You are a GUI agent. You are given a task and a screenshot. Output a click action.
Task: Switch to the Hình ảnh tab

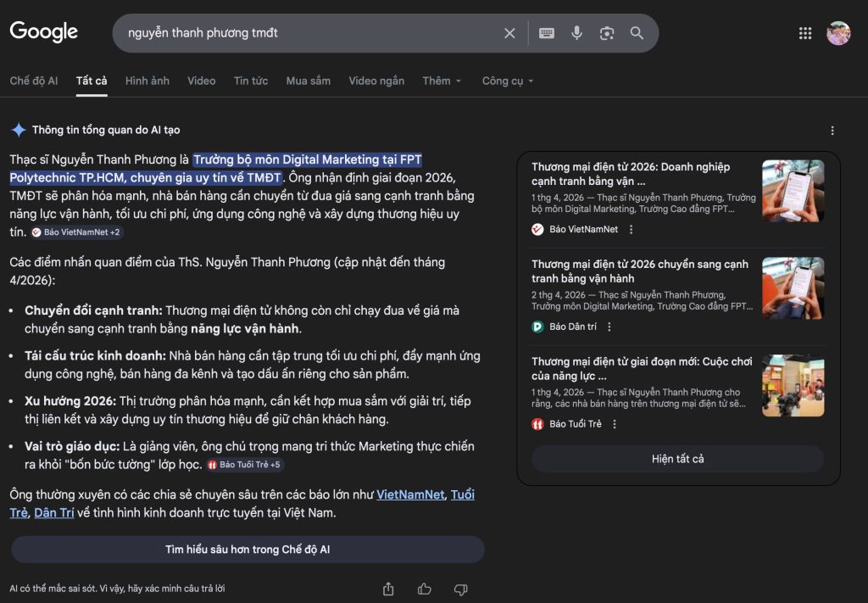(x=147, y=81)
